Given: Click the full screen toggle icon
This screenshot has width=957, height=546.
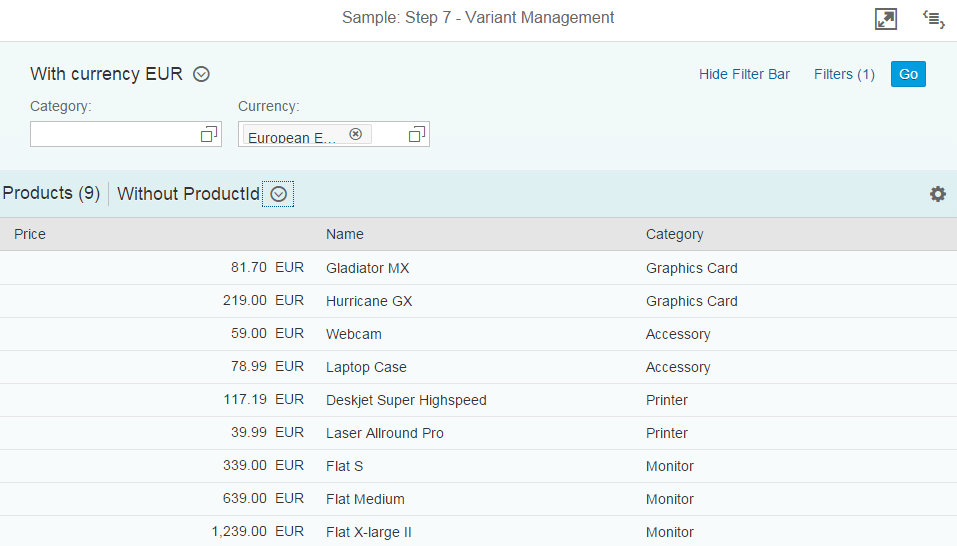Looking at the screenshot, I should [885, 19].
